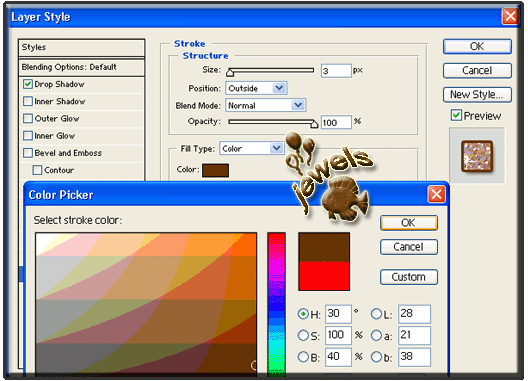
Task: Click the style preview thumbnail
Action: [x=477, y=156]
